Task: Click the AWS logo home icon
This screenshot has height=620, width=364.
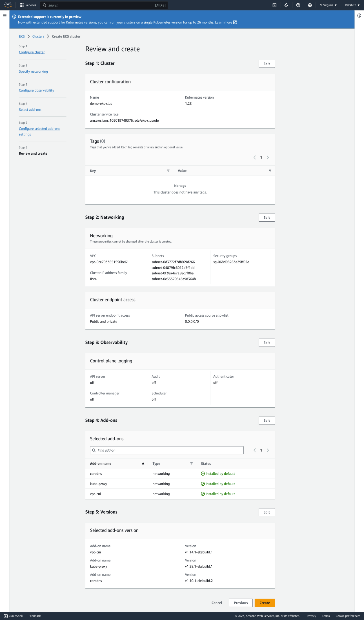Action: [x=8, y=5]
